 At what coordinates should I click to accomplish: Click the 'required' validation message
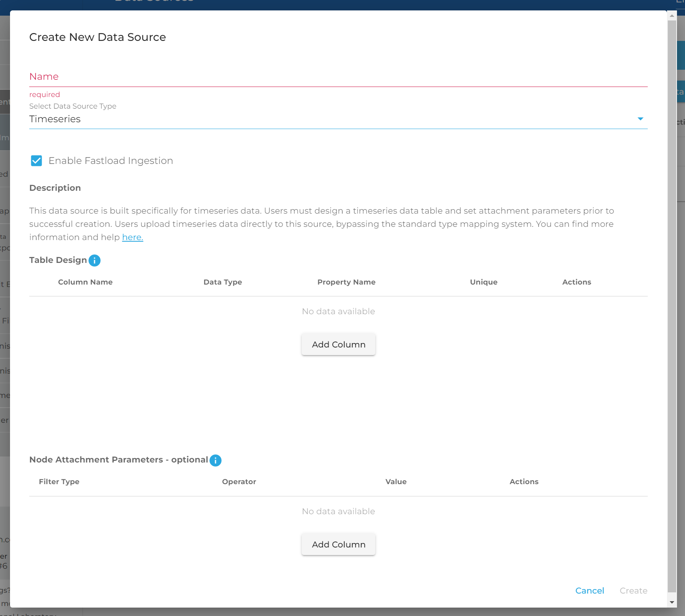pyautogui.click(x=44, y=95)
